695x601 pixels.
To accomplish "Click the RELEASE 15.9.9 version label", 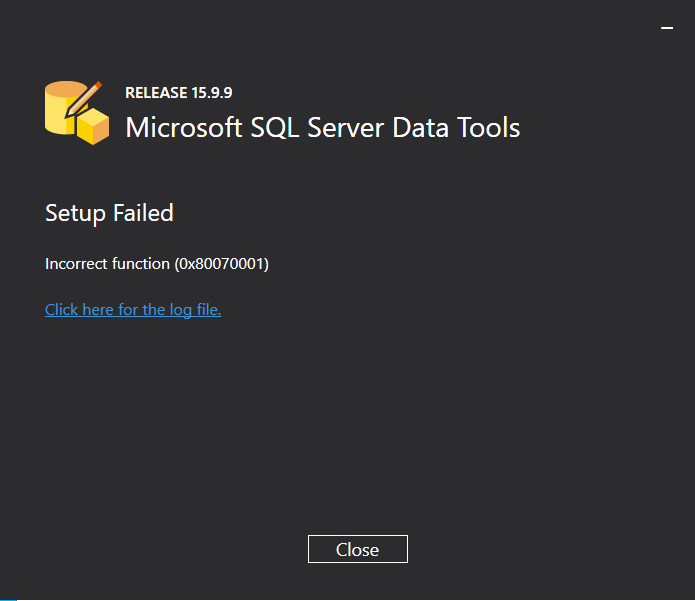I will point(179,93).
